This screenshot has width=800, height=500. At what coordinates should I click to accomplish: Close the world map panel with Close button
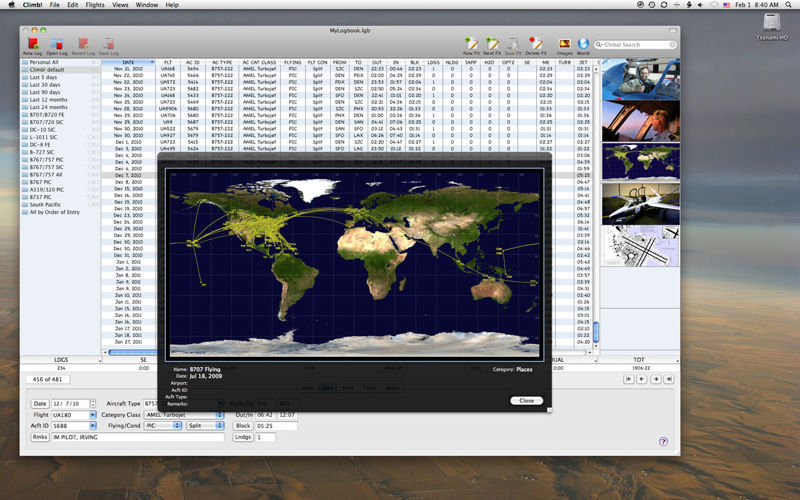point(526,400)
